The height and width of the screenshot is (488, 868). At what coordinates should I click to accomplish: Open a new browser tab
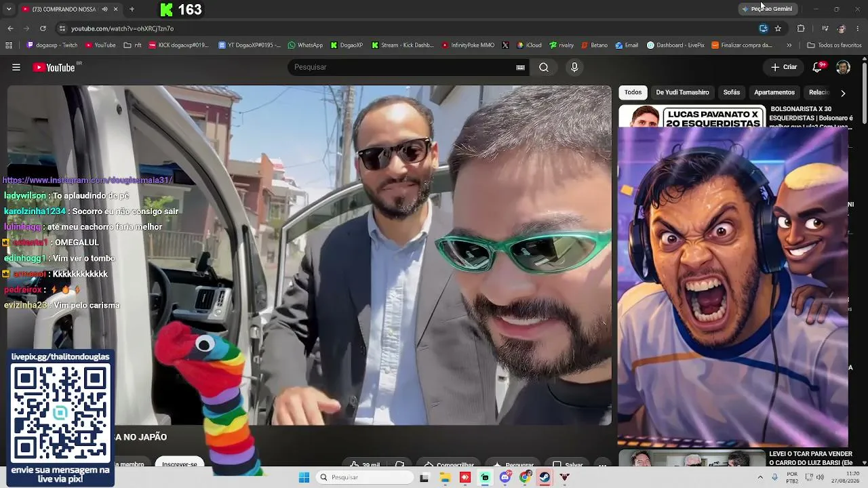tap(132, 9)
